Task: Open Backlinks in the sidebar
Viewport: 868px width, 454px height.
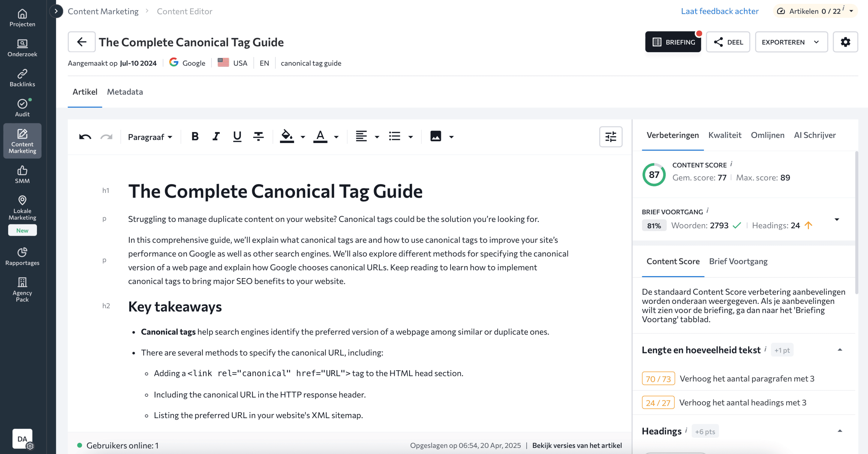Action: point(22,78)
